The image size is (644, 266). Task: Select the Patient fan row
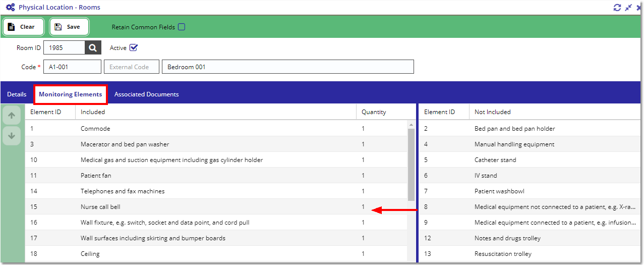click(216, 176)
